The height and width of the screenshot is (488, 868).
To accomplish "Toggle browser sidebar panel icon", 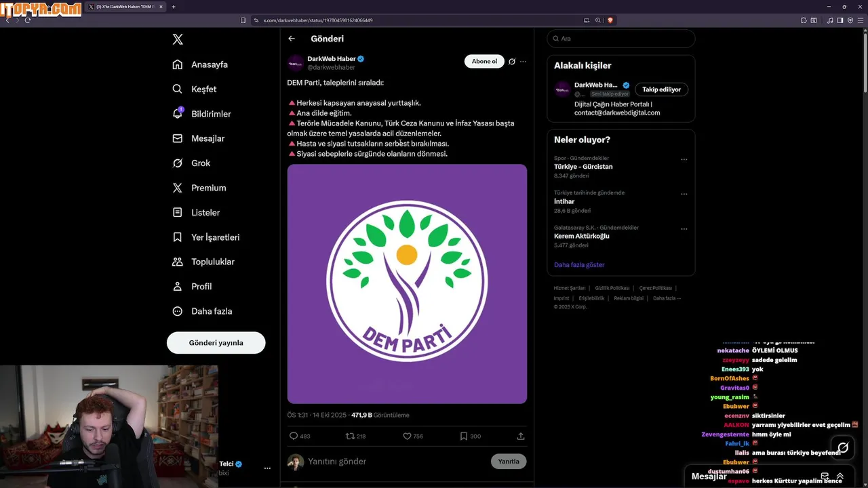I will (840, 20).
